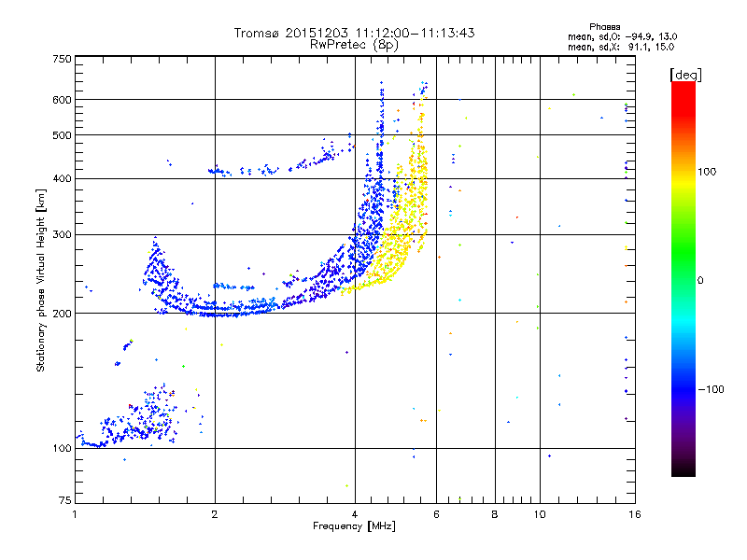Pick the green middle of the phase colorbar
Viewport: 747px width, 560px height.
684,252
